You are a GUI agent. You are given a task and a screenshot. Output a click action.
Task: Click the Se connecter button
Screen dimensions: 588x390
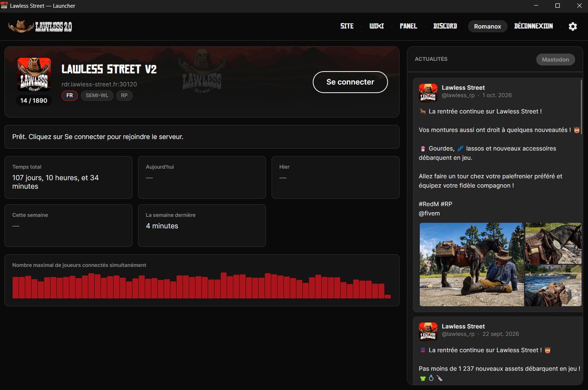pos(350,82)
